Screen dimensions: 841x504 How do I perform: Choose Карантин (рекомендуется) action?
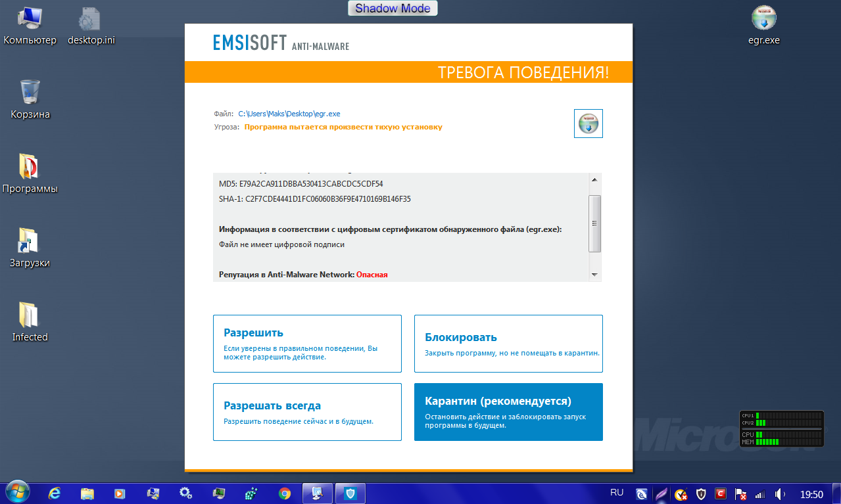[508, 412]
